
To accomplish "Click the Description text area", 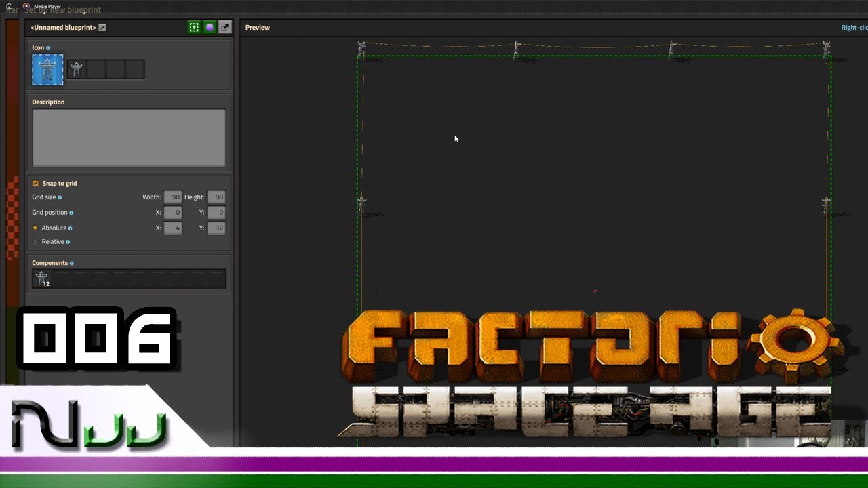I will (129, 138).
